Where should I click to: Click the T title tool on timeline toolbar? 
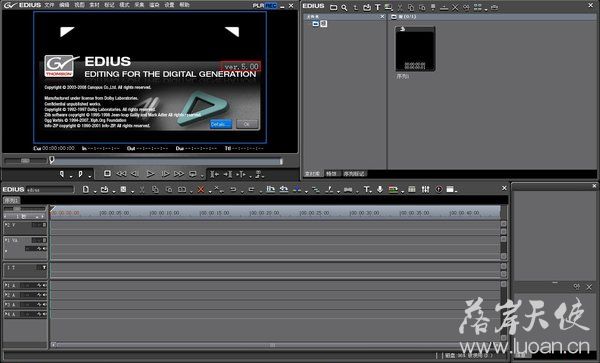click(x=367, y=189)
